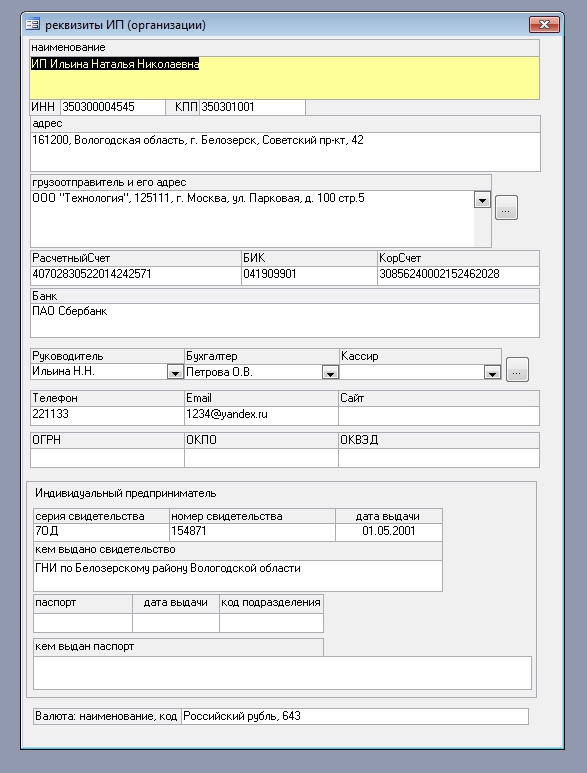This screenshot has height=773, width=587.
Task: Close the реквизиты ИП window
Action: [544, 24]
